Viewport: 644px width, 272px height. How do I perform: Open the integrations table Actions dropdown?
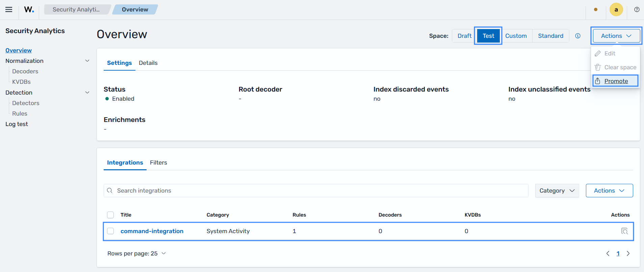point(609,191)
